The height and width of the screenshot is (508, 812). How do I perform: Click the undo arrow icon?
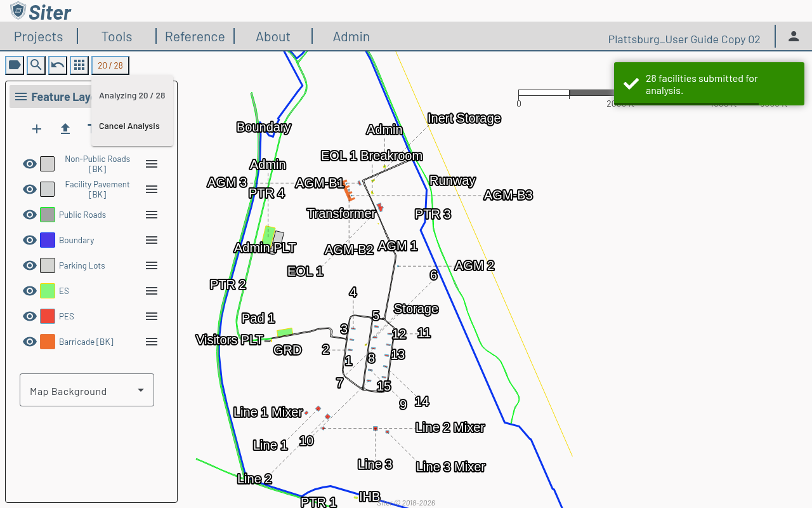58,65
